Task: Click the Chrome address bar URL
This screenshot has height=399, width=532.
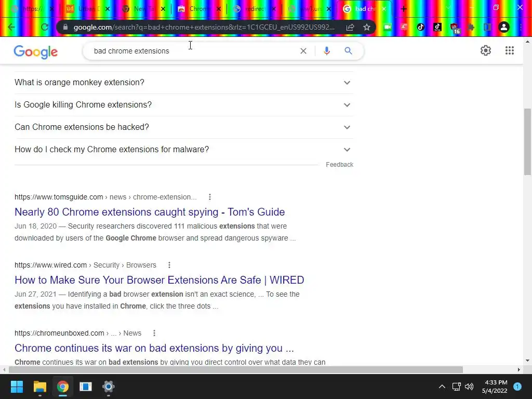Action: point(204,27)
